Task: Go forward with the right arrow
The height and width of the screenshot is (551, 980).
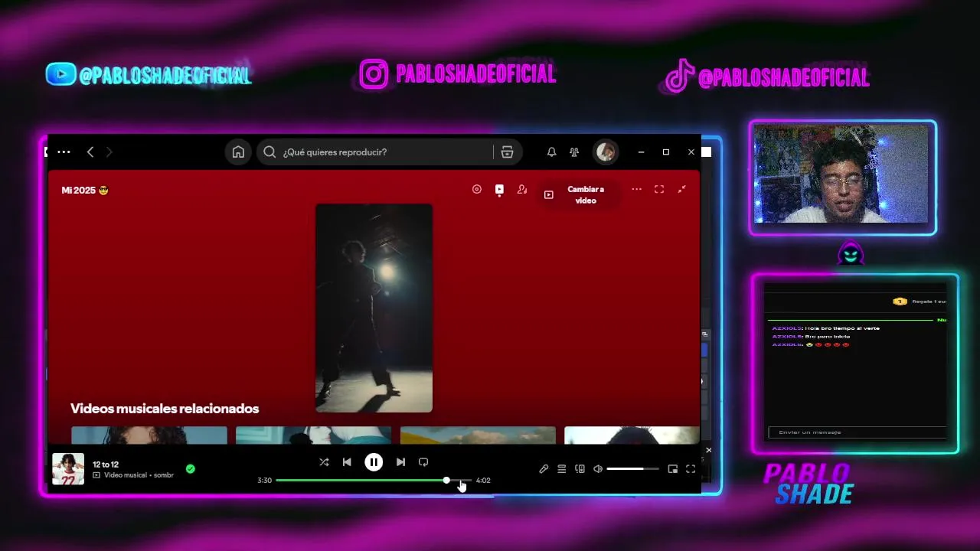Action: pos(109,152)
